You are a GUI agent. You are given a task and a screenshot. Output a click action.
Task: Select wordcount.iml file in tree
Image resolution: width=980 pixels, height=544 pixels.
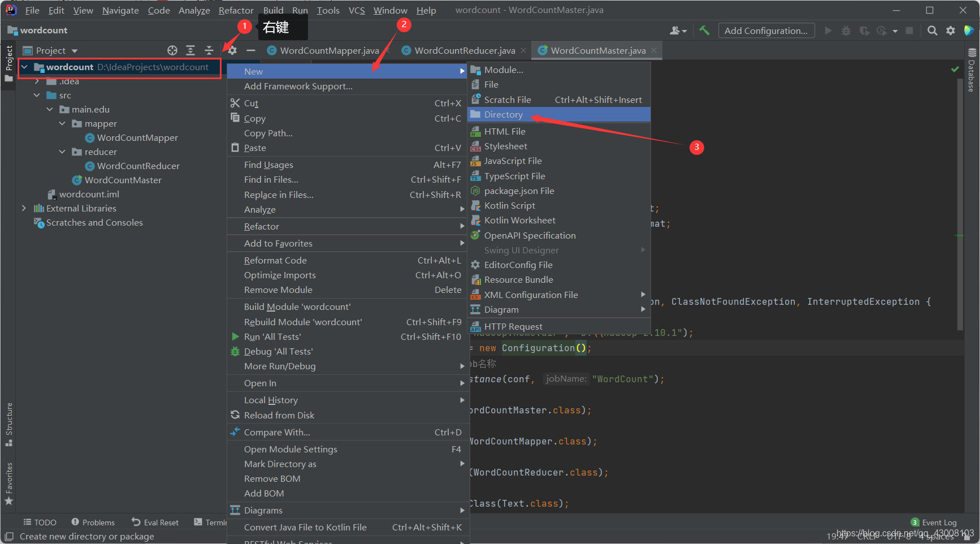(83, 194)
